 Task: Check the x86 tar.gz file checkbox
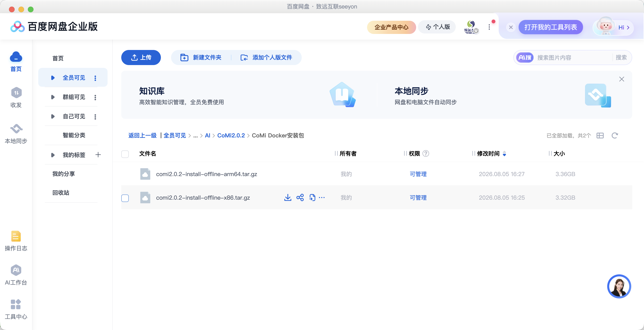coord(125,198)
